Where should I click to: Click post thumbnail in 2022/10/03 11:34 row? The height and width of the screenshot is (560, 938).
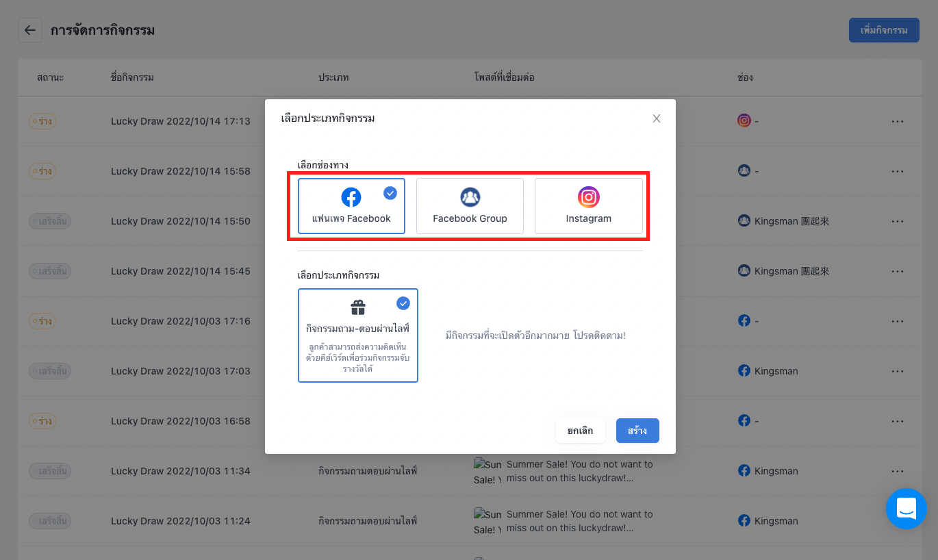[487, 472]
